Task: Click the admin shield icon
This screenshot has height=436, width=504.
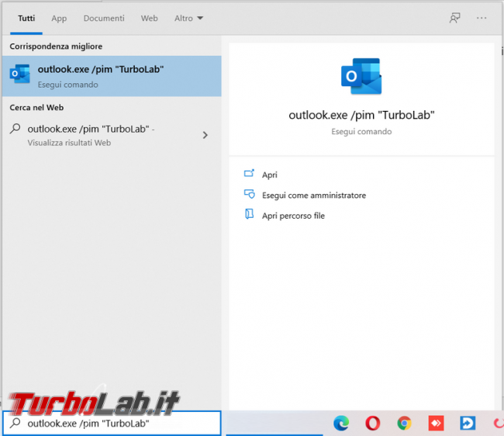Action: [250, 194]
